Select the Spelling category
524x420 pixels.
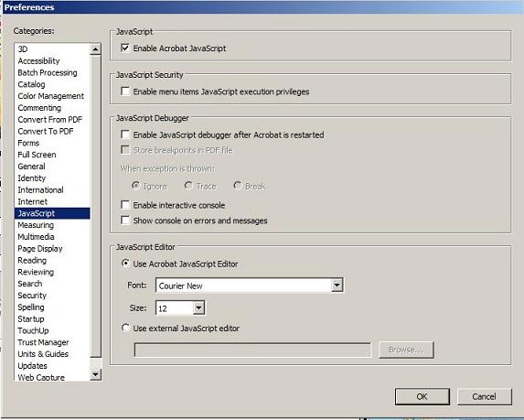point(52,307)
